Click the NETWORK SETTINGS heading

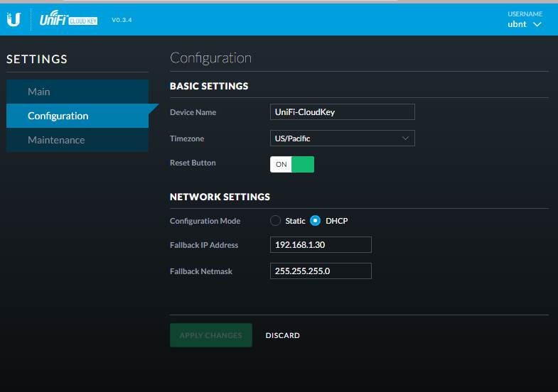[x=220, y=197]
